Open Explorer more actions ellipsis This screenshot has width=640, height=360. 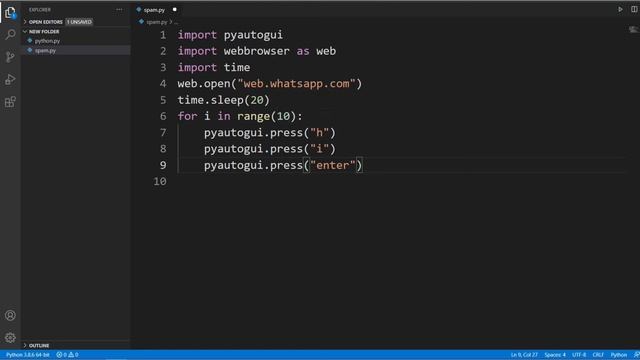click(119, 9)
